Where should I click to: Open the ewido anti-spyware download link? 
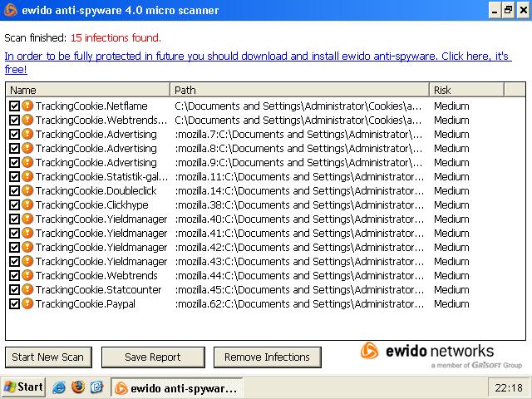point(258,63)
